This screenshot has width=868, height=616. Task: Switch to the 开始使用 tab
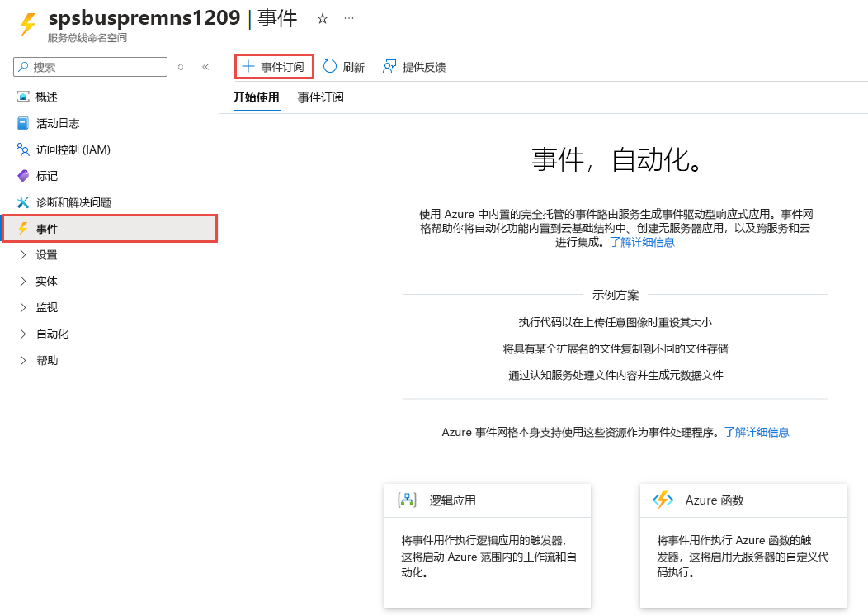(x=257, y=97)
